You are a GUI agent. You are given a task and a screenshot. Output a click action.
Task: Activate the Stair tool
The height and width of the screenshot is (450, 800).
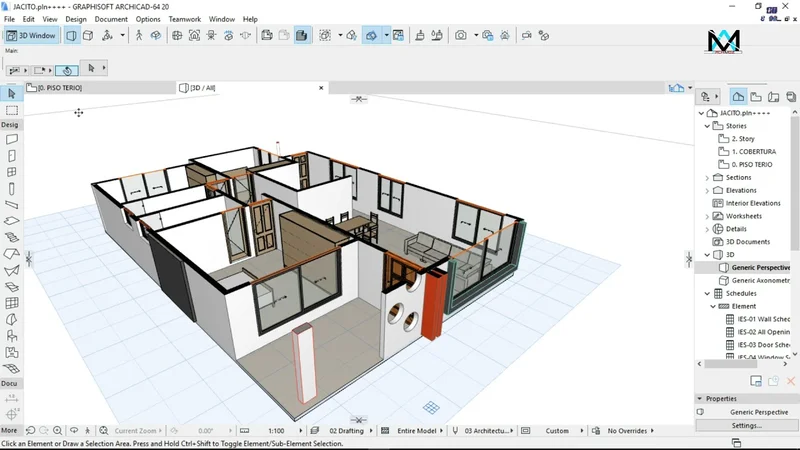[x=12, y=237]
